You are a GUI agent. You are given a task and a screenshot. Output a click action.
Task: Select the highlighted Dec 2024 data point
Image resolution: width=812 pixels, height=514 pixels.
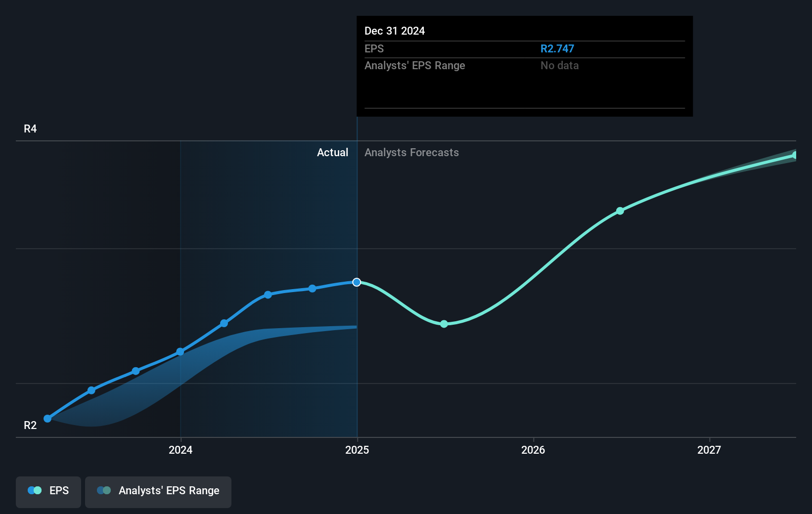tap(357, 282)
